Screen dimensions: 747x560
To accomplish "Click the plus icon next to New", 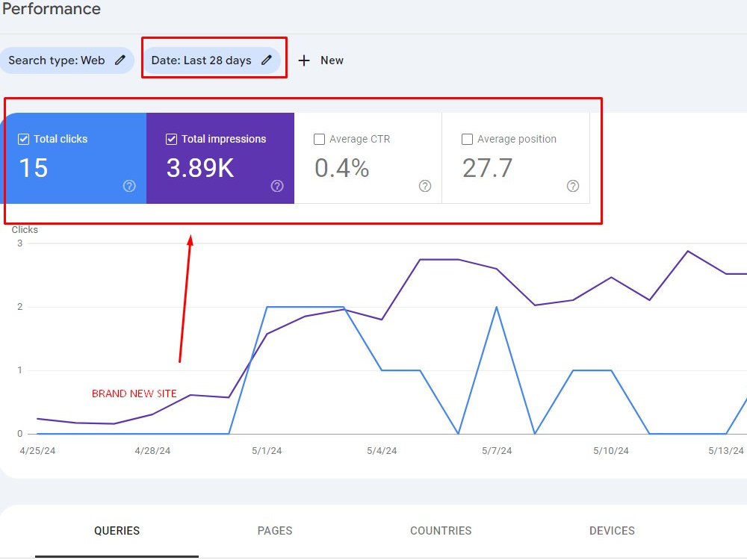I will 304,60.
